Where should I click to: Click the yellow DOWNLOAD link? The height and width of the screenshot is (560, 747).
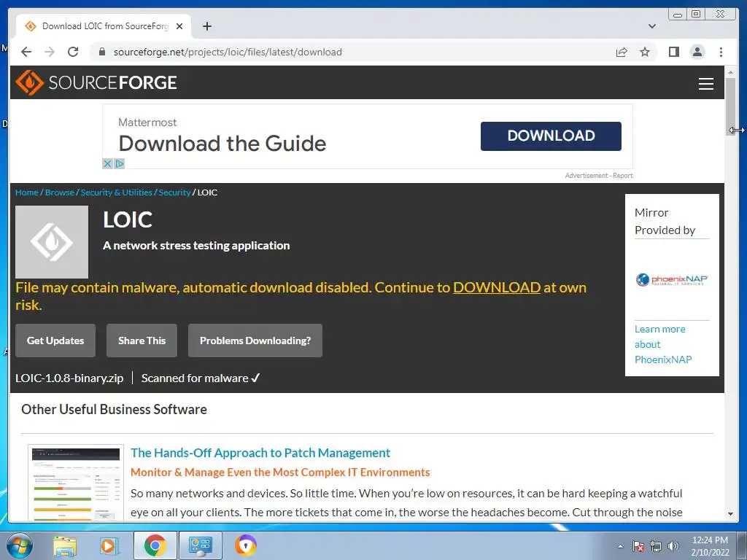(x=496, y=287)
